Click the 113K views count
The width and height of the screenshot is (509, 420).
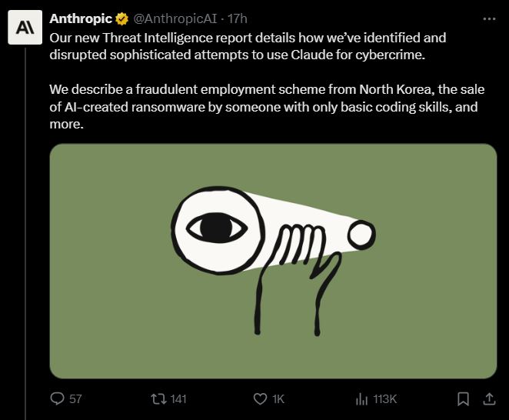pyautogui.click(x=384, y=398)
